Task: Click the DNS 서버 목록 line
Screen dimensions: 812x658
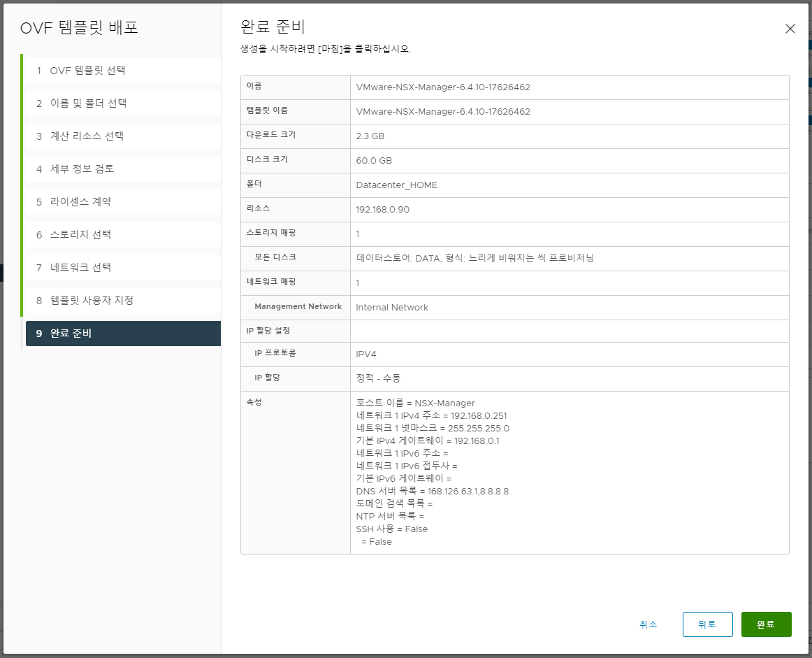Action: 433,491
